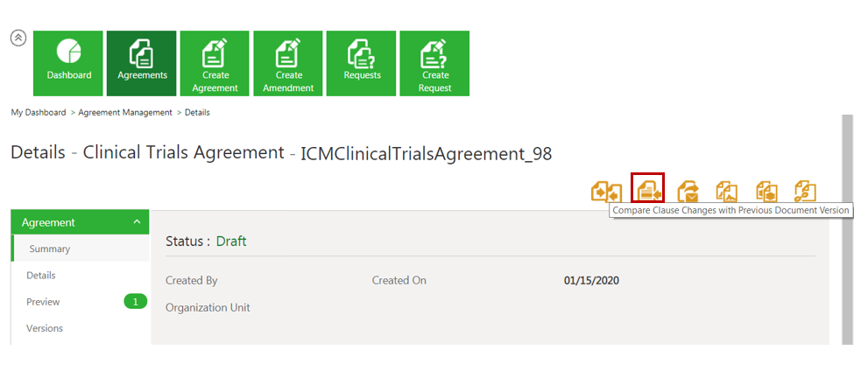Select Summary in the left sidebar
Viewport: 868px width, 385px height.
[49, 249]
